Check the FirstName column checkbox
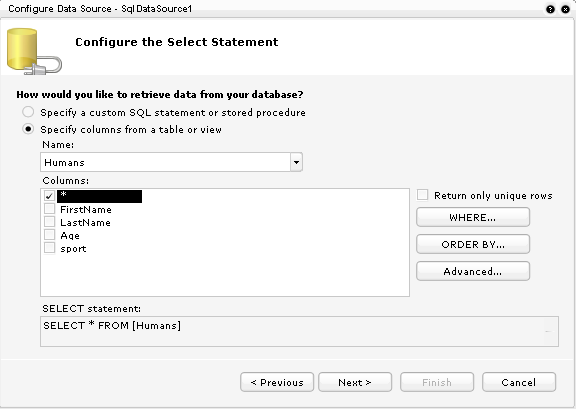 [x=49, y=209]
